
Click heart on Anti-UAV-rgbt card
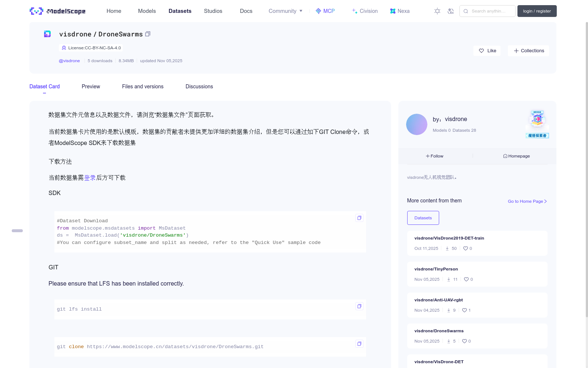(465, 310)
